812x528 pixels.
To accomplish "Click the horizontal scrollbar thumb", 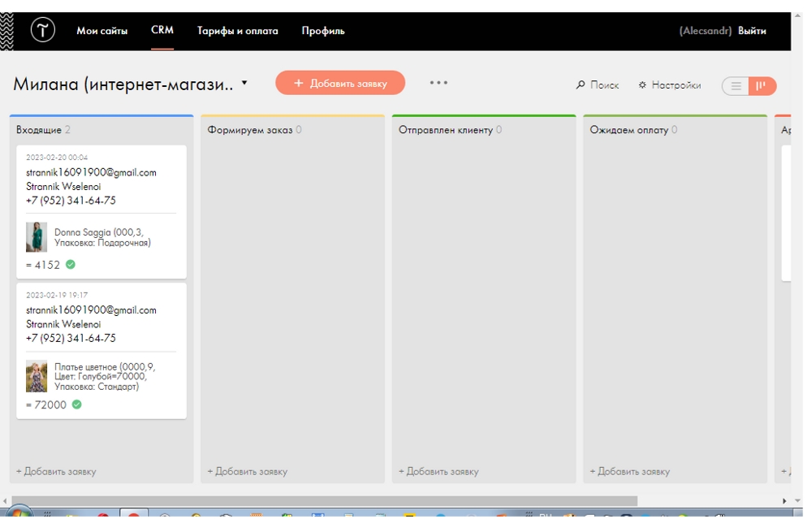I will tap(324, 501).
